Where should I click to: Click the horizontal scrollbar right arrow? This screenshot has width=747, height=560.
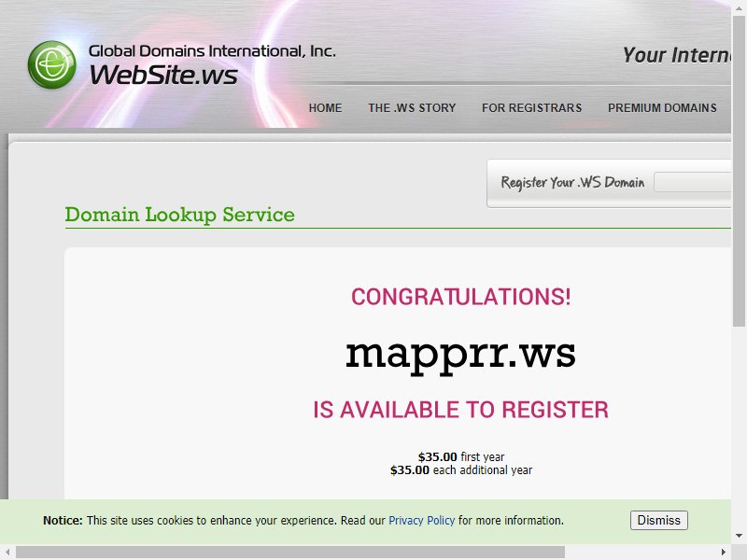point(723,552)
